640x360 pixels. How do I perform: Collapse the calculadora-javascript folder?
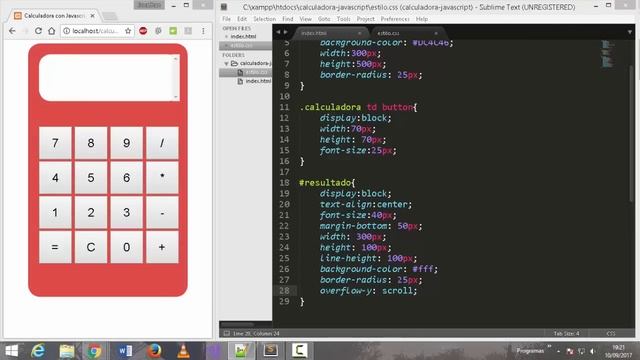226,64
